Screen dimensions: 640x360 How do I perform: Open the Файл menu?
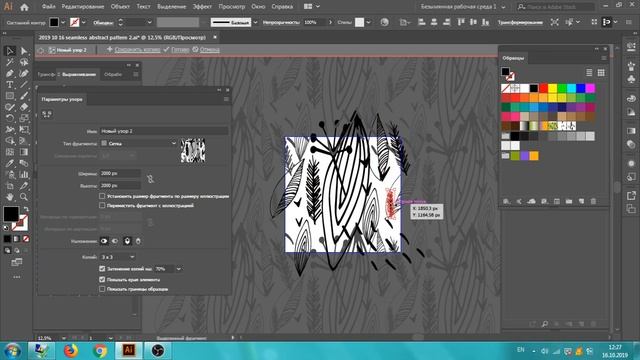coord(48,7)
